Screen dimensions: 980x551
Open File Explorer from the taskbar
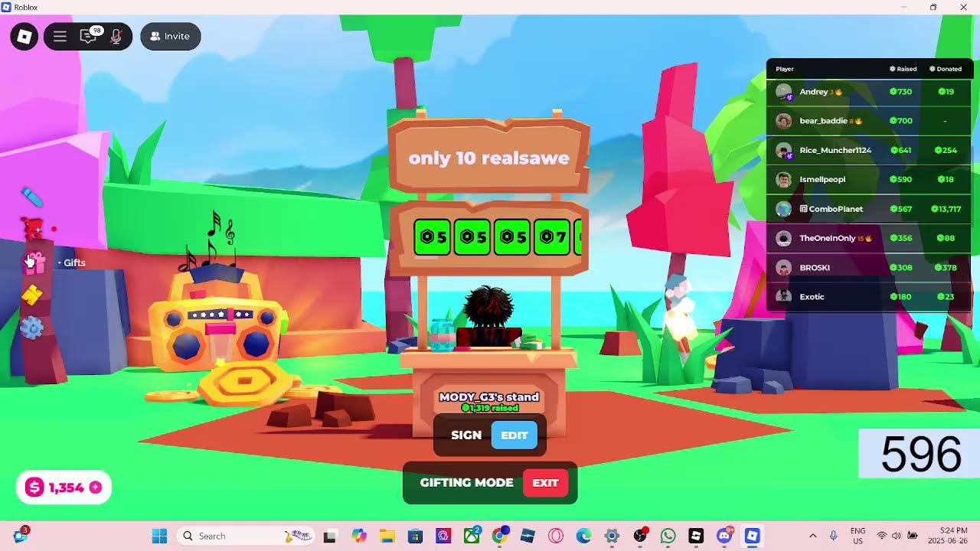tap(387, 536)
